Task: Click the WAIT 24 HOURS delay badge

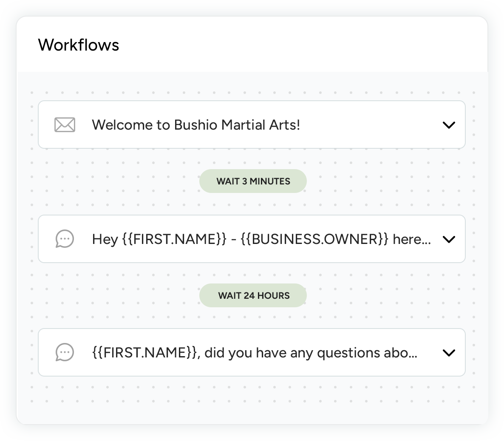Action: (253, 295)
